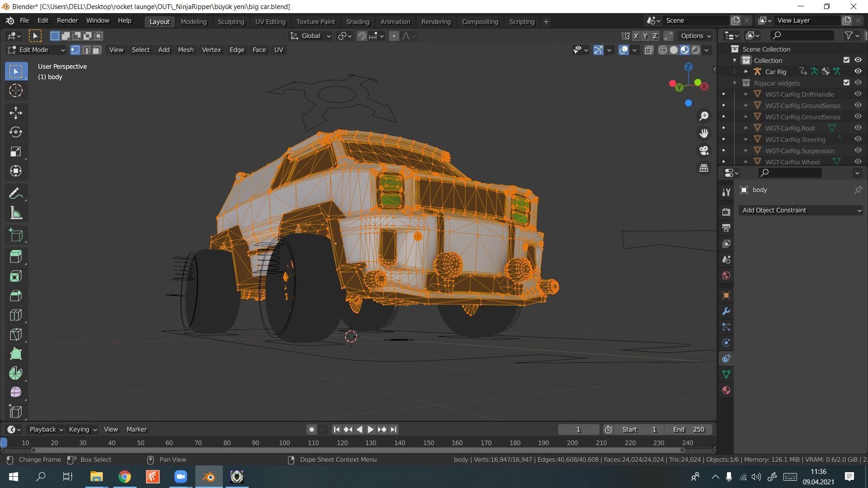Open World Properties in the properties editor
Screen dimensions: 868x488
726,275
